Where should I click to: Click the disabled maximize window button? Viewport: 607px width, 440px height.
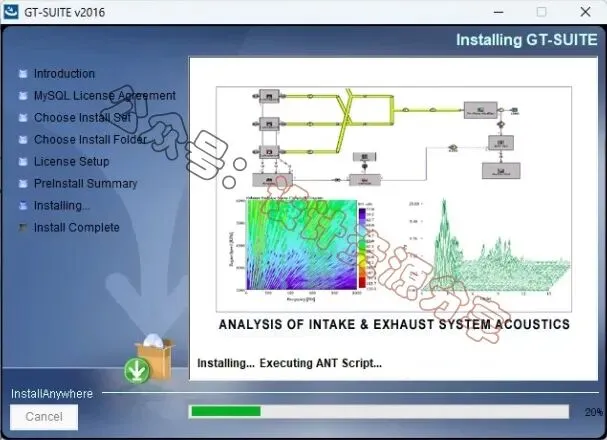click(542, 12)
